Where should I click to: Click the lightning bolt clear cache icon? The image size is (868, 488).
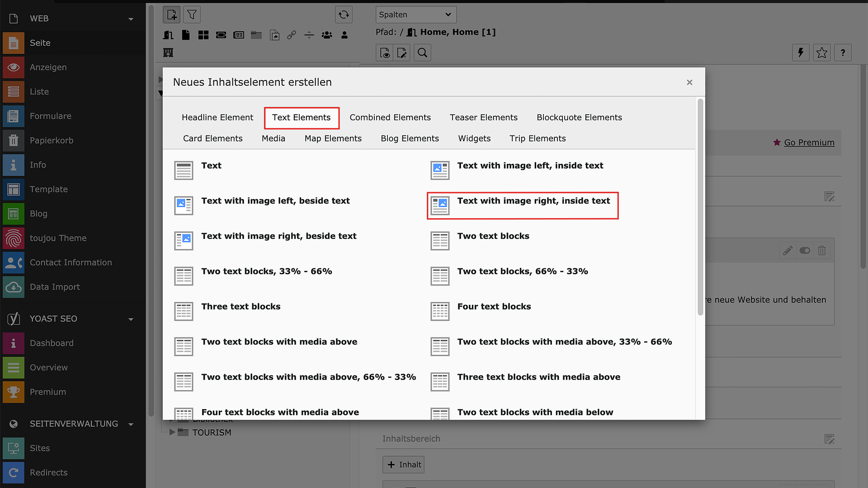point(801,53)
